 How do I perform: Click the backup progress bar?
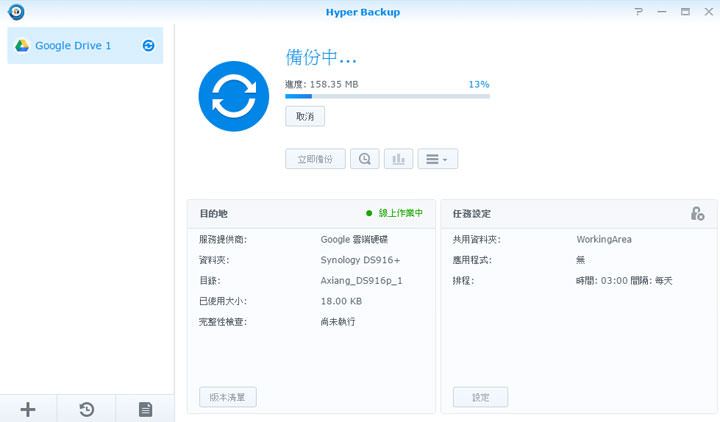pos(387,97)
